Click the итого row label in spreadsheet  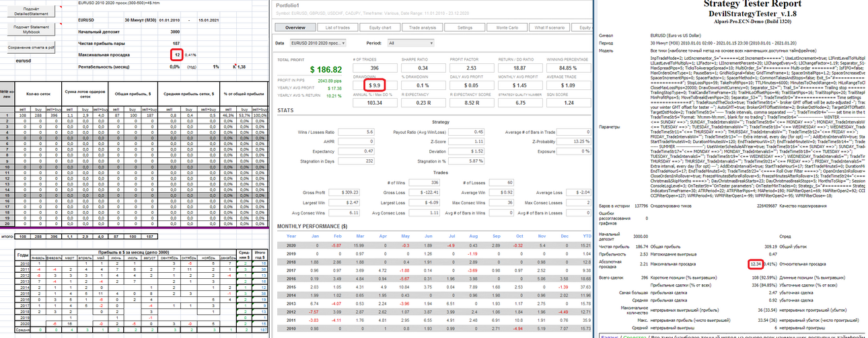click(6, 237)
